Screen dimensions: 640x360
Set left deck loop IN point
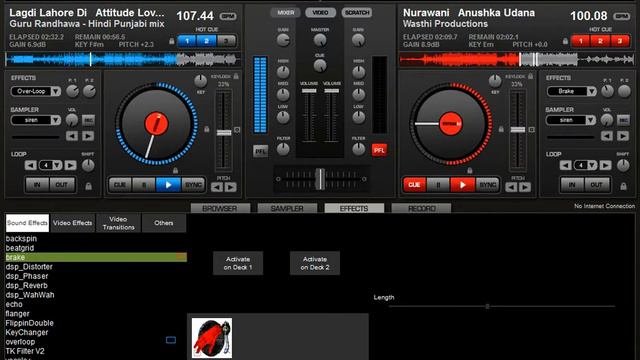pos(37,185)
